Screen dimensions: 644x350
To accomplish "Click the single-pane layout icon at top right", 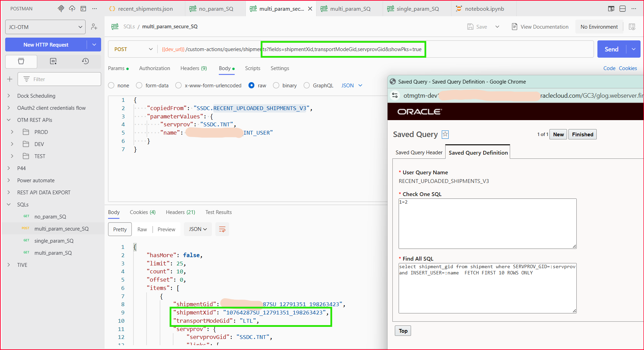I will (623, 9).
